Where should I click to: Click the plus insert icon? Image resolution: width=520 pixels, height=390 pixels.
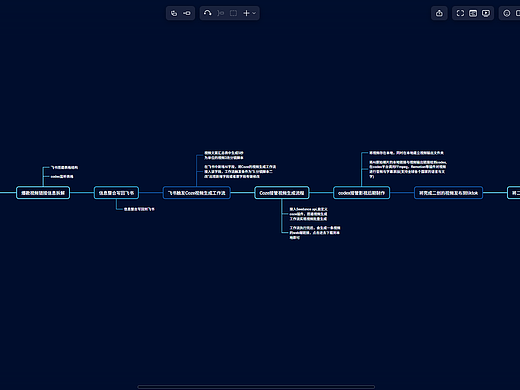tap(246, 13)
